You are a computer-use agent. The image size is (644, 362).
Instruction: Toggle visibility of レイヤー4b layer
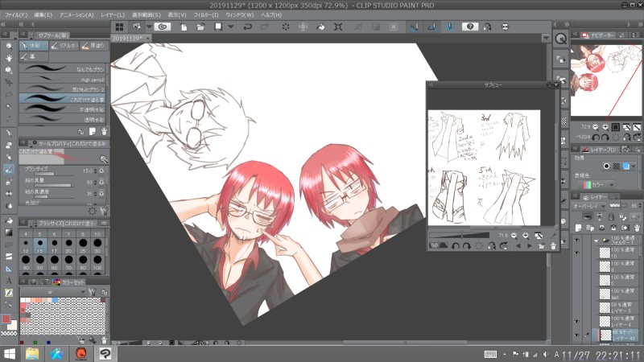577,335
